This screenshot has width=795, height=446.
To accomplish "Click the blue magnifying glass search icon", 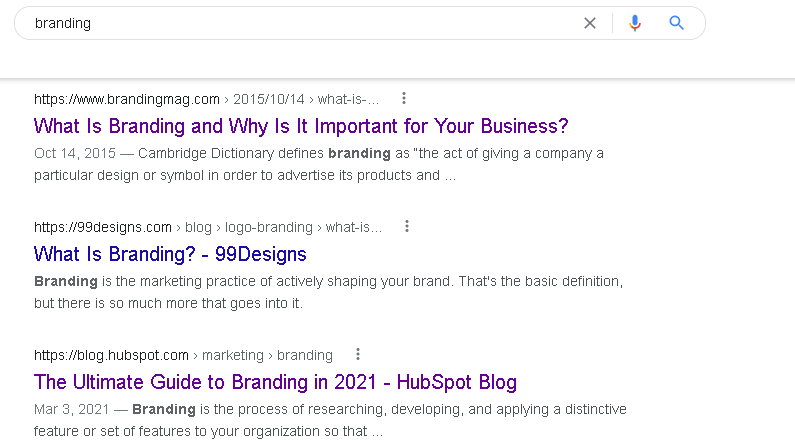I will click(x=676, y=23).
